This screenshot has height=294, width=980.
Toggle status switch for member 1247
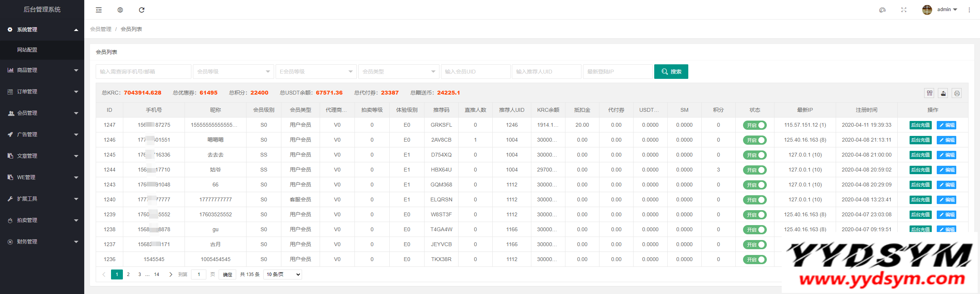tap(755, 125)
